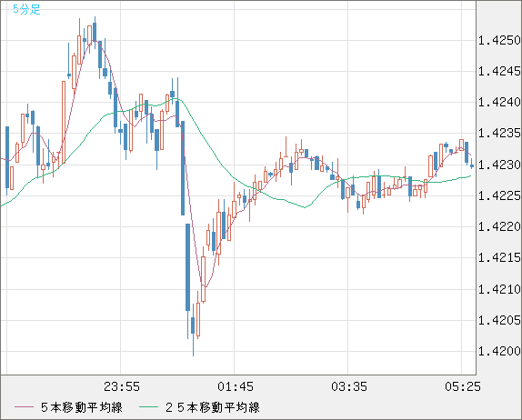Viewport: 522px width, 420px height.
Task: Click the 1.4245 price axis label
Action: coord(499,71)
